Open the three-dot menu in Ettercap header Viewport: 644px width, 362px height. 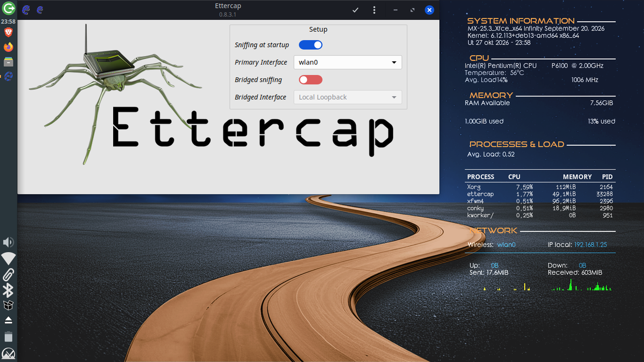374,10
